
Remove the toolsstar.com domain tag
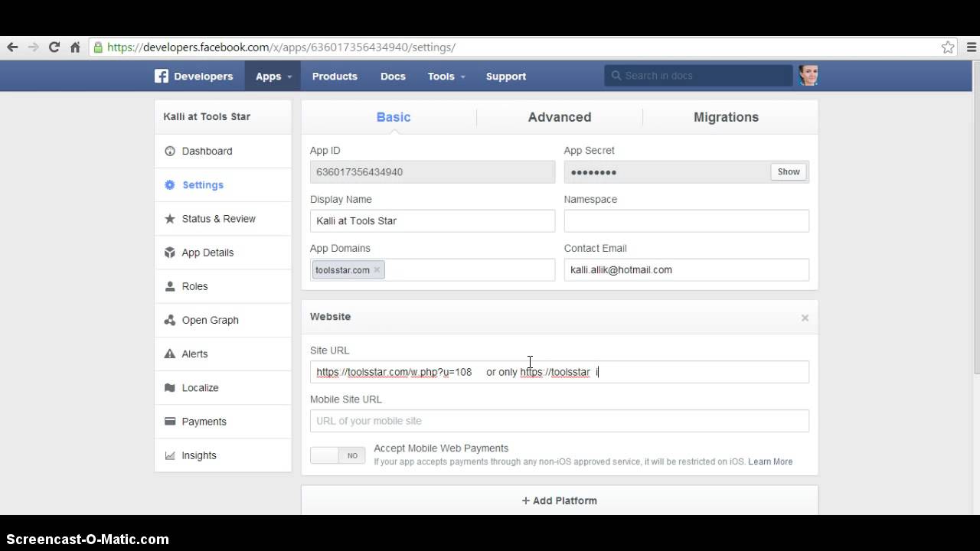[377, 270]
